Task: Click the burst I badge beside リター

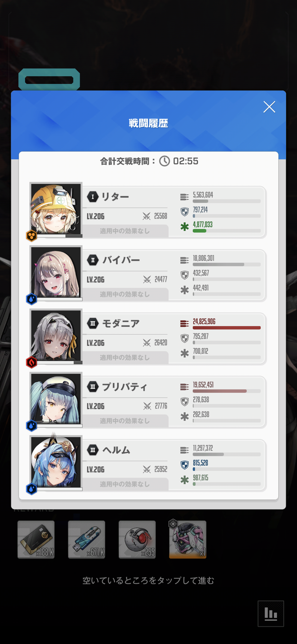Action: (x=93, y=197)
